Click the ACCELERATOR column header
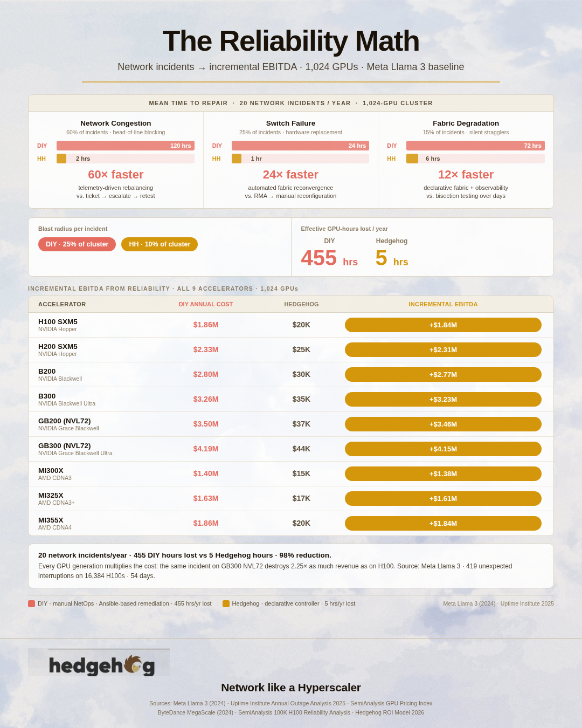This screenshot has width=582, height=728. click(62, 304)
